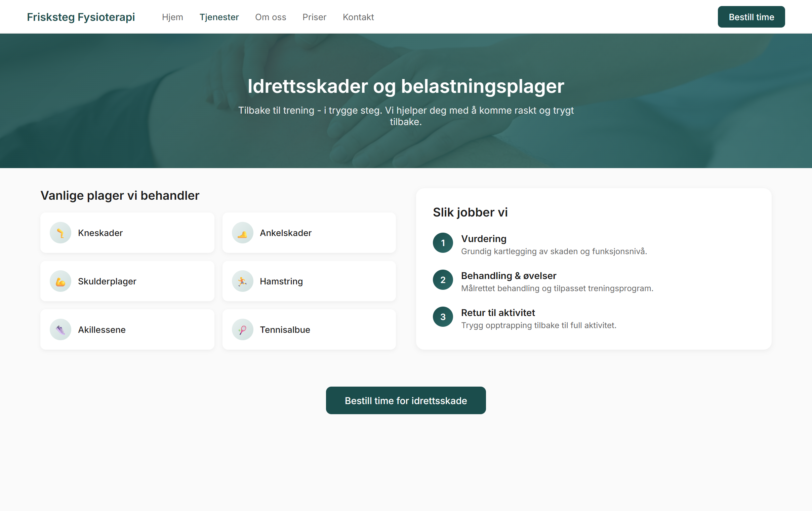Click step circle 1 beside Vurdering
The image size is (812, 511).
click(x=442, y=243)
